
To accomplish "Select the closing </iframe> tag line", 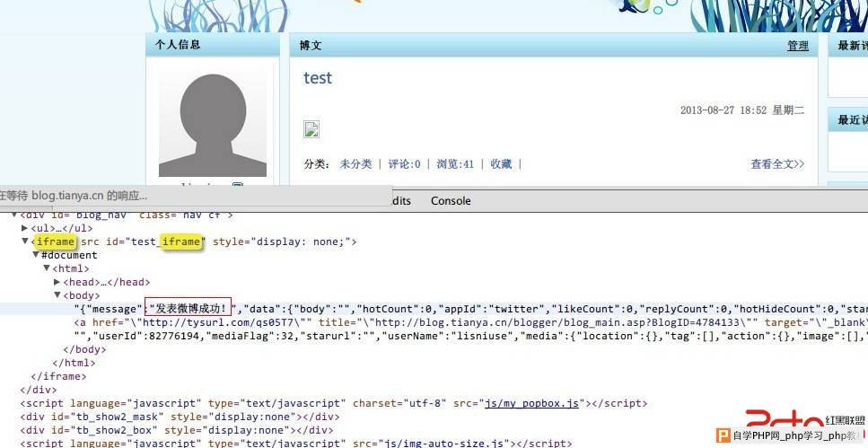I will pos(58,376).
